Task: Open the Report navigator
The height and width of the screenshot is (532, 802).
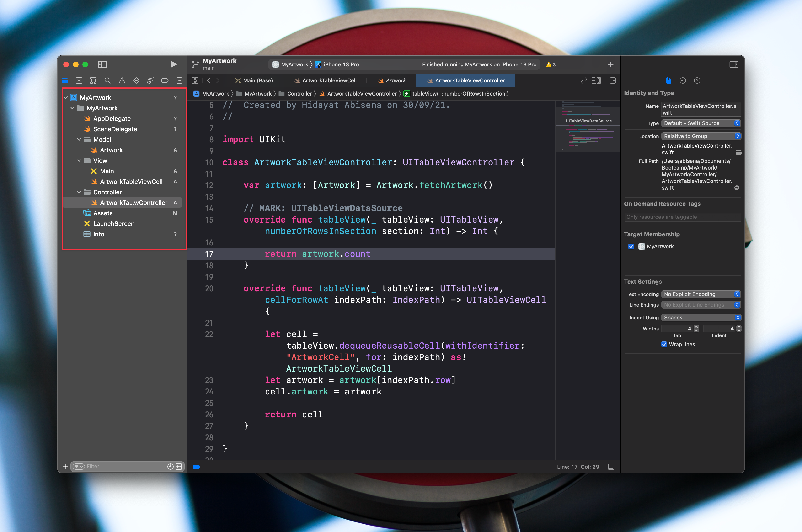Action: [x=179, y=80]
